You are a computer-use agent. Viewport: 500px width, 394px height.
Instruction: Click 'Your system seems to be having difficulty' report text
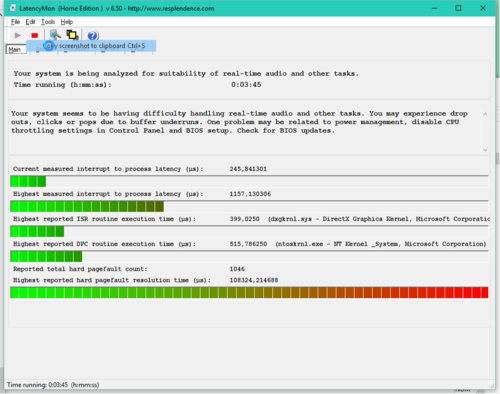click(x=239, y=122)
